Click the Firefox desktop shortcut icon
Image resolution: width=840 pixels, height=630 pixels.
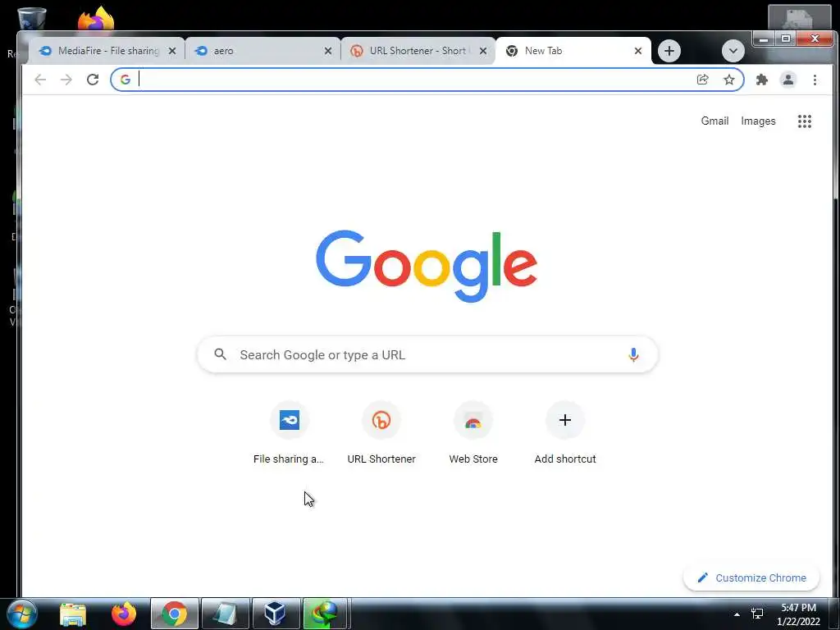(x=96, y=20)
